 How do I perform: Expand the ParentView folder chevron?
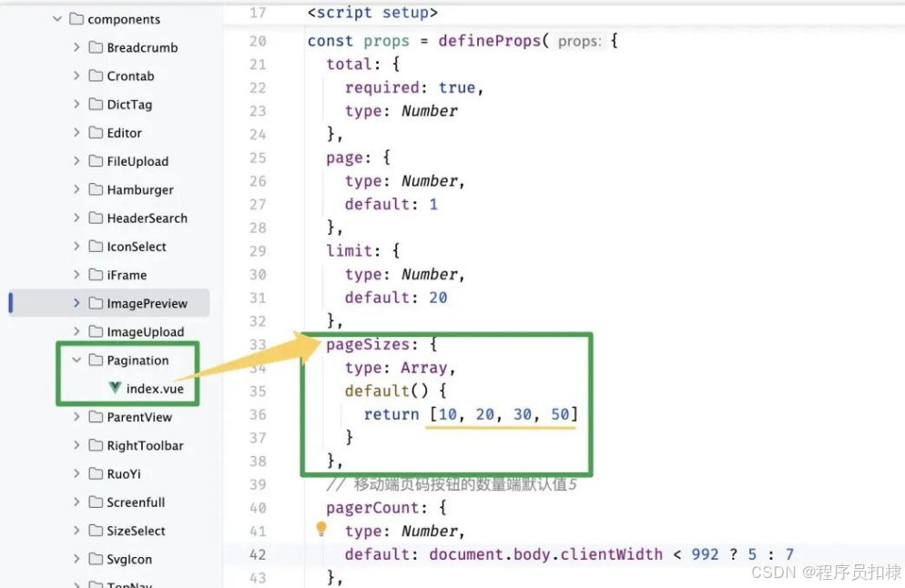76,417
